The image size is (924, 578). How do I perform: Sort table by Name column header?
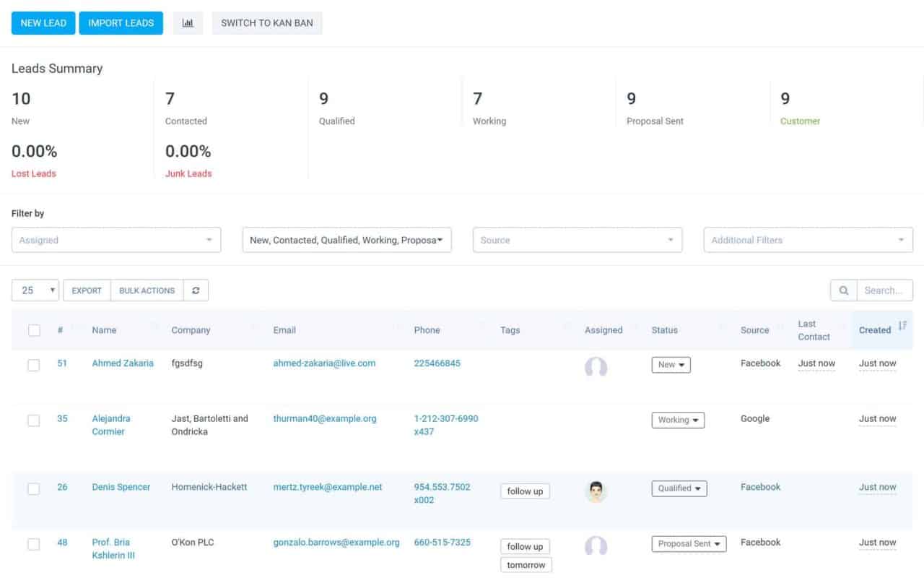[104, 330]
